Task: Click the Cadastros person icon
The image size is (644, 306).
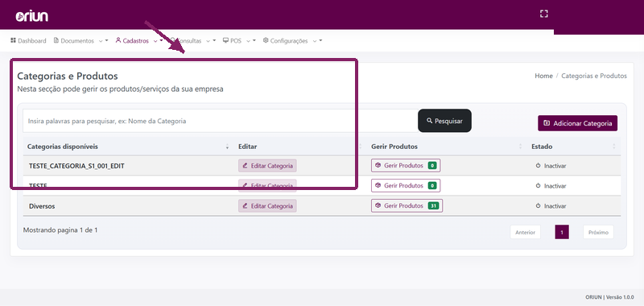Action: tap(118, 40)
